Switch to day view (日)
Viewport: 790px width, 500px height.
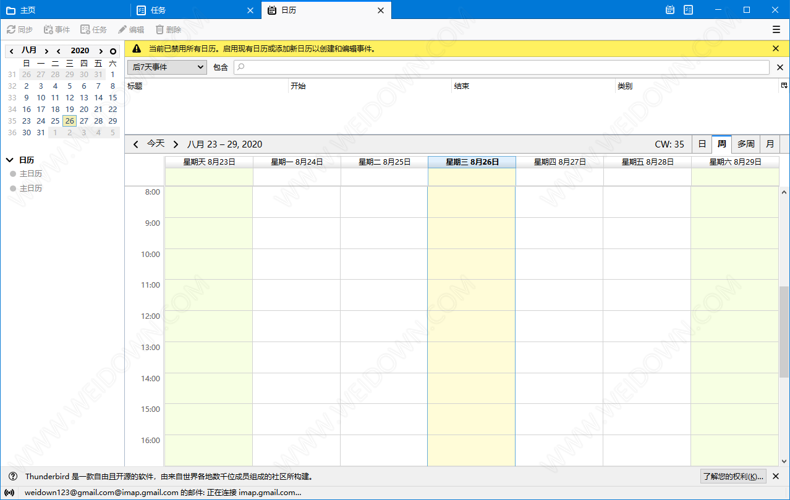point(702,144)
